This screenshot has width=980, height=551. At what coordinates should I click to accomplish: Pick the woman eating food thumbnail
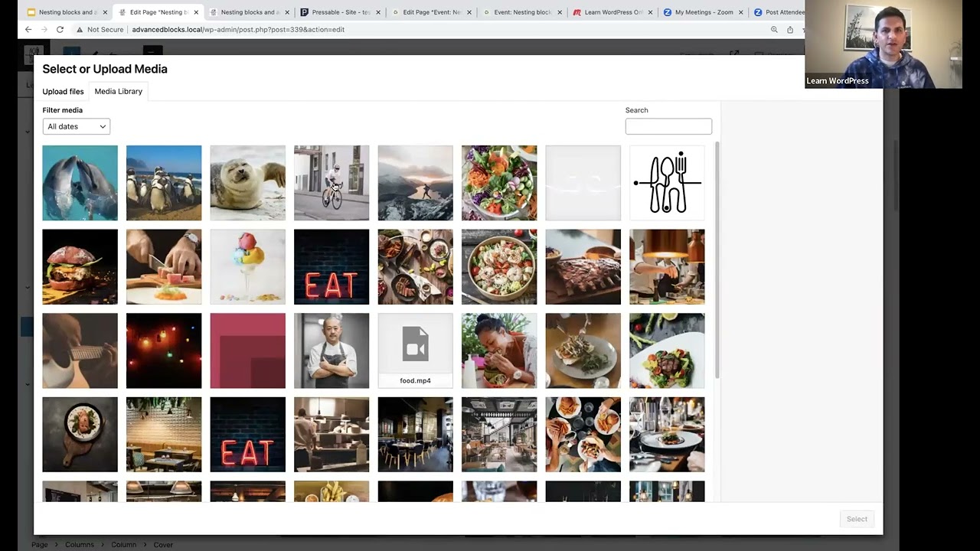click(499, 350)
